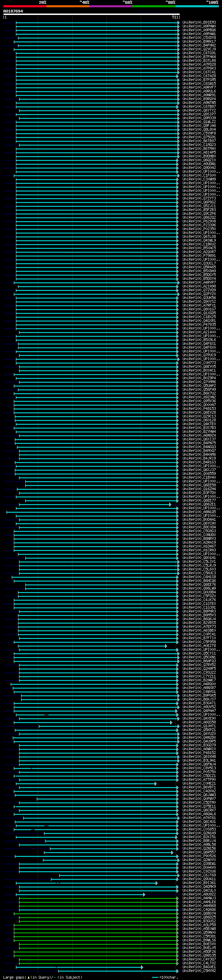Screen dimensions: 222x980
Task: Select hit label UniRef100_B8PHR3
Action: coord(199,612)
